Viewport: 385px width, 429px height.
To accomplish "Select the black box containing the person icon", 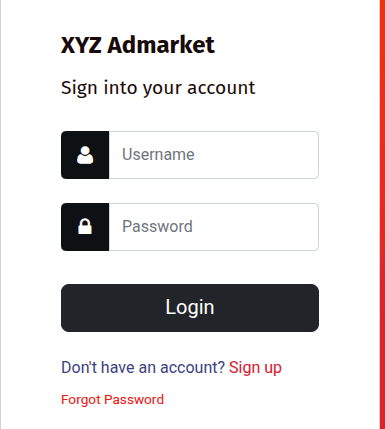I will pos(85,155).
